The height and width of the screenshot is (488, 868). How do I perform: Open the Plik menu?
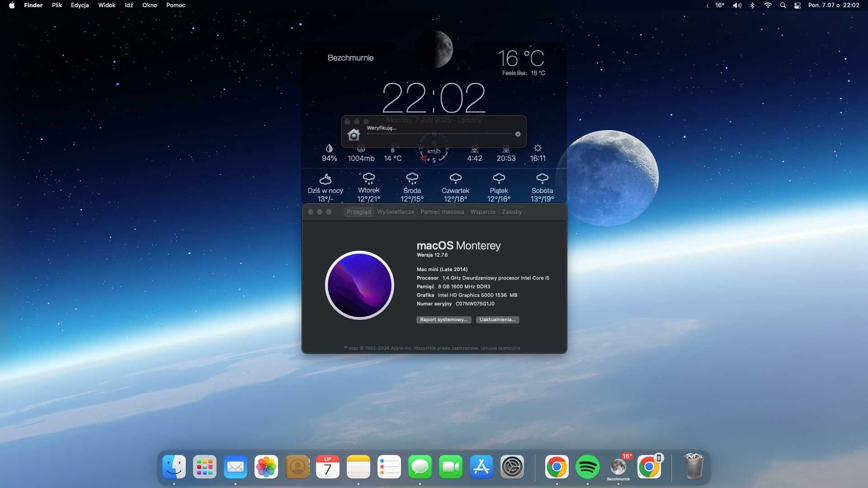coord(57,5)
